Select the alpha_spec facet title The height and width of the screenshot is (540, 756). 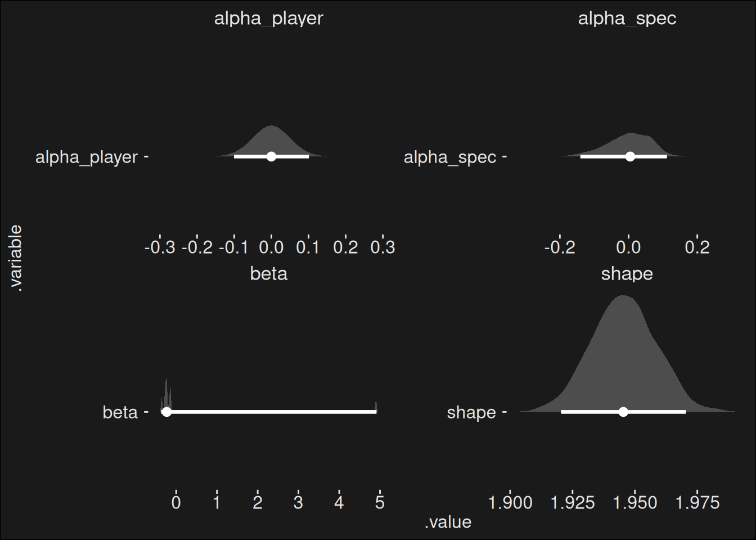click(x=627, y=19)
